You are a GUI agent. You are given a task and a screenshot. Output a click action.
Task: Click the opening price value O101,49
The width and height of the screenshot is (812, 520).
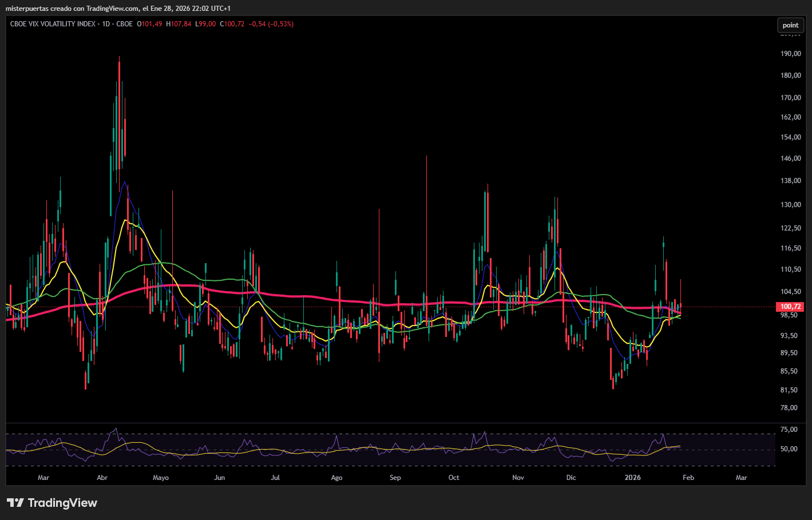click(x=149, y=24)
